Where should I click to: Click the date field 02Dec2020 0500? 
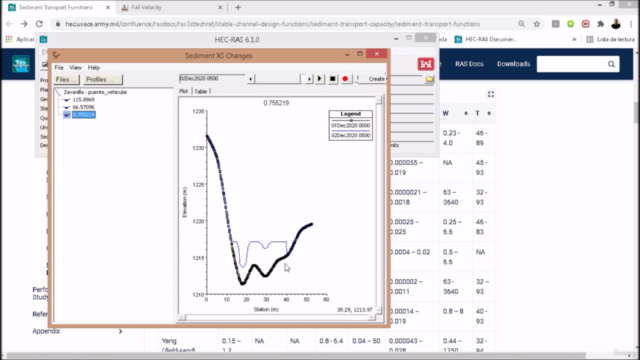pyautogui.click(x=212, y=78)
